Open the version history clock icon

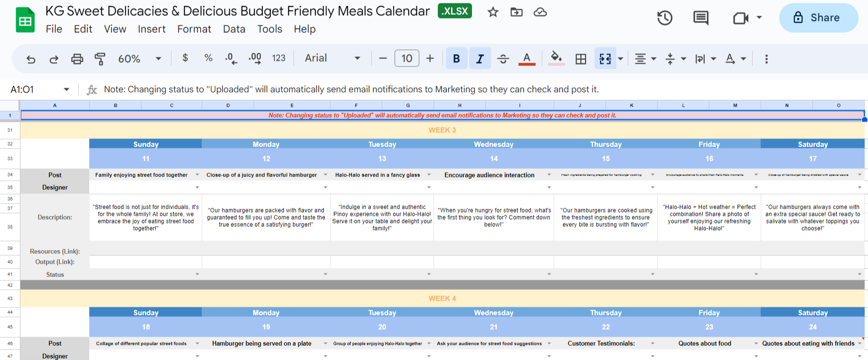pos(664,18)
